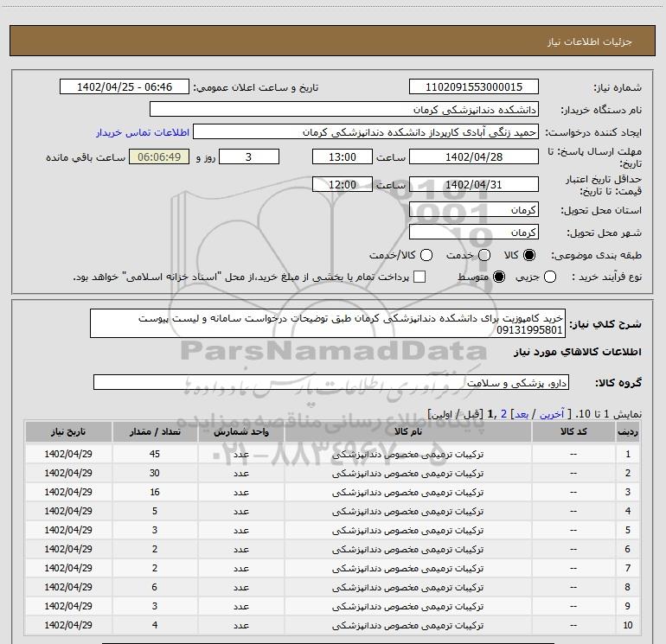The height and width of the screenshot is (644, 666).
Task: Click the نام کالا column header
Action: [x=407, y=431]
